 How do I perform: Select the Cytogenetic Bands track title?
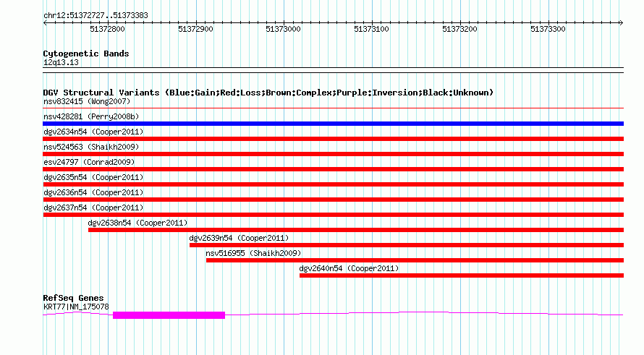tap(86, 54)
